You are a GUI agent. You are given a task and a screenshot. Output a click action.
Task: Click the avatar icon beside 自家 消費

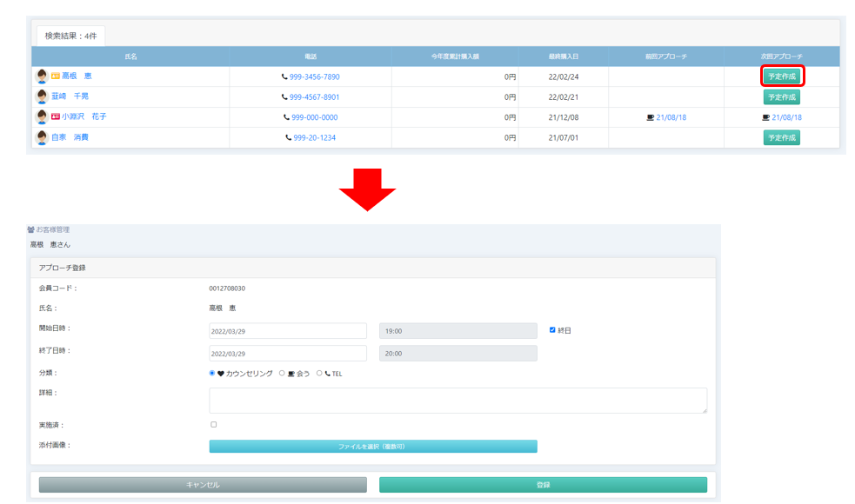41,137
